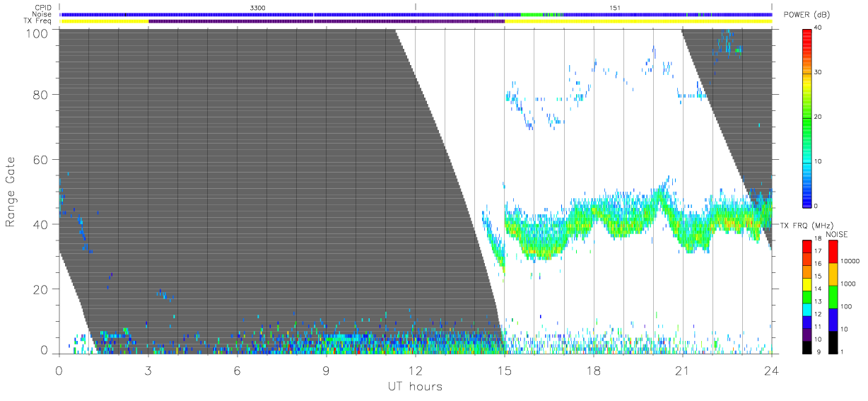Click the 21 tick label on UT hours axis
Image resolution: width=868 pixels, height=401 pixels.
pyautogui.click(x=683, y=370)
